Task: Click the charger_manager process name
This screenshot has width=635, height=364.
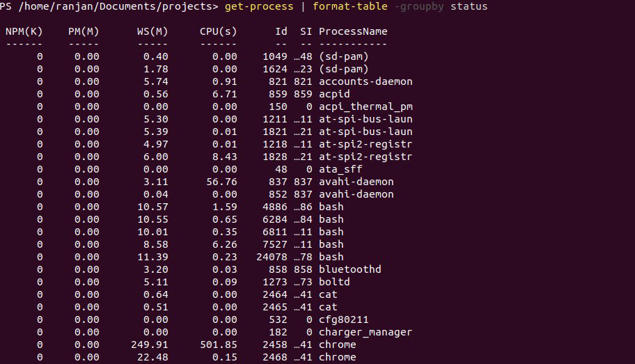Action: pyautogui.click(x=366, y=332)
